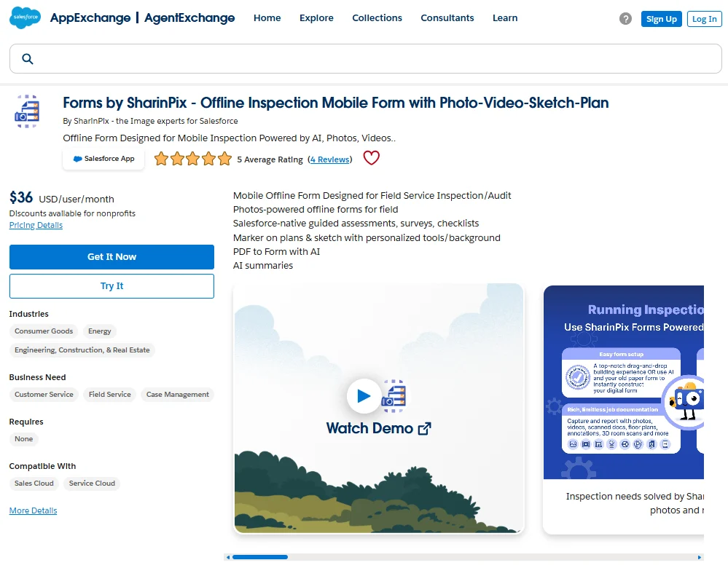The width and height of the screenshot is (728, 568).
Task: Click the five-star rating icons
Action: tap(192, 159)
